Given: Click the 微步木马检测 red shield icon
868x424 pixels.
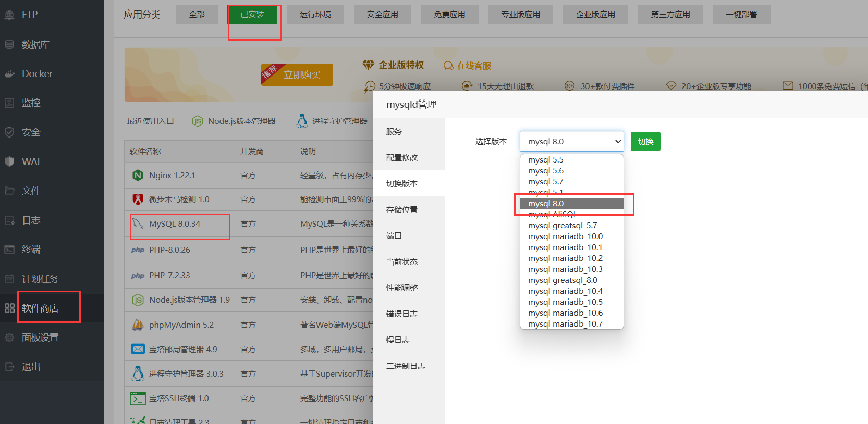Looking at the screenshot, I should (138, 199).
